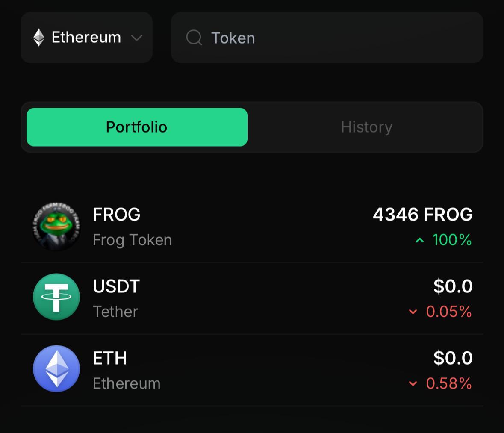Click the magnifying glass search icon
Viewport: 504px width, 433px height.
click(x=194, y=38)
